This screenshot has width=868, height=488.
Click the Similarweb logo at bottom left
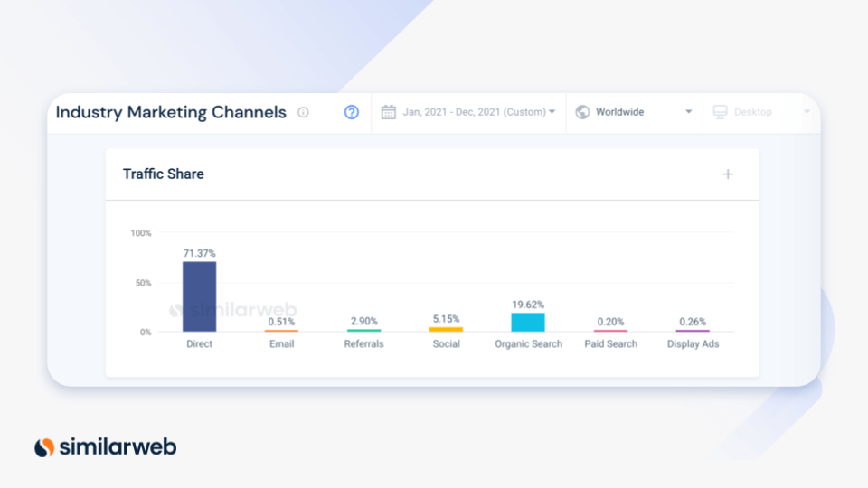[x=105, y=446]
